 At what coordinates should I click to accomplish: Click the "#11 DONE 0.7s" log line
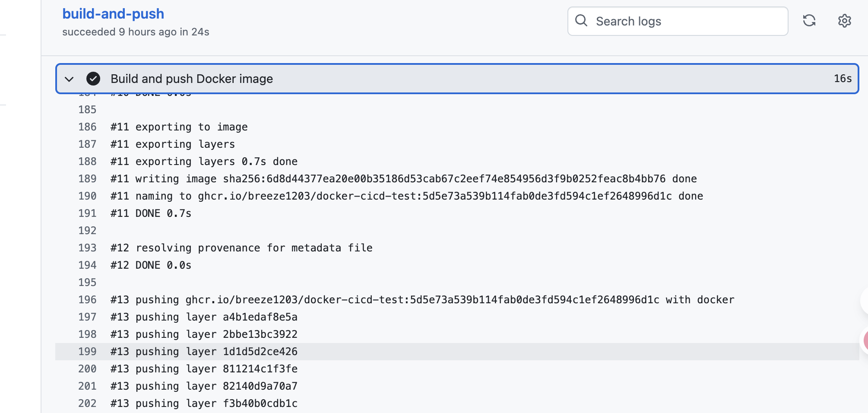click(151, 213)
